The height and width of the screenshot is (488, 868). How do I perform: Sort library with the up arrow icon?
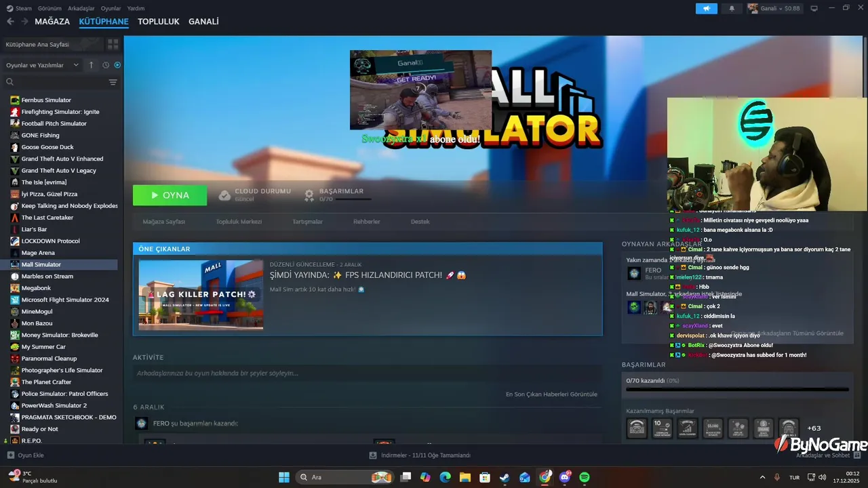(92, 65)
